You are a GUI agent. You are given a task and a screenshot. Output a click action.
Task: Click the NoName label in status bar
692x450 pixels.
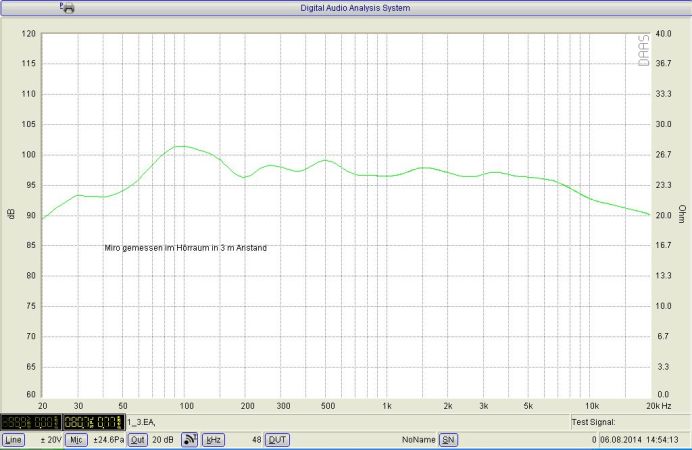pyautogui.click(x=419, y=440)
